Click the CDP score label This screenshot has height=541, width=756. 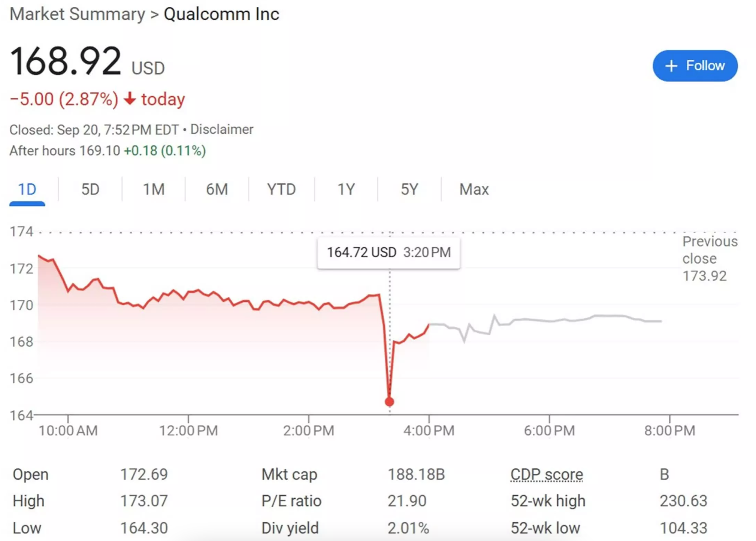click(x=547, y=474)
